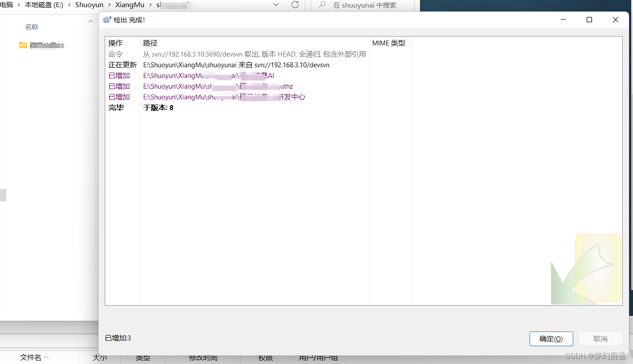Expand the chevron after Shuoyun breadcrumb

[110, 5]
